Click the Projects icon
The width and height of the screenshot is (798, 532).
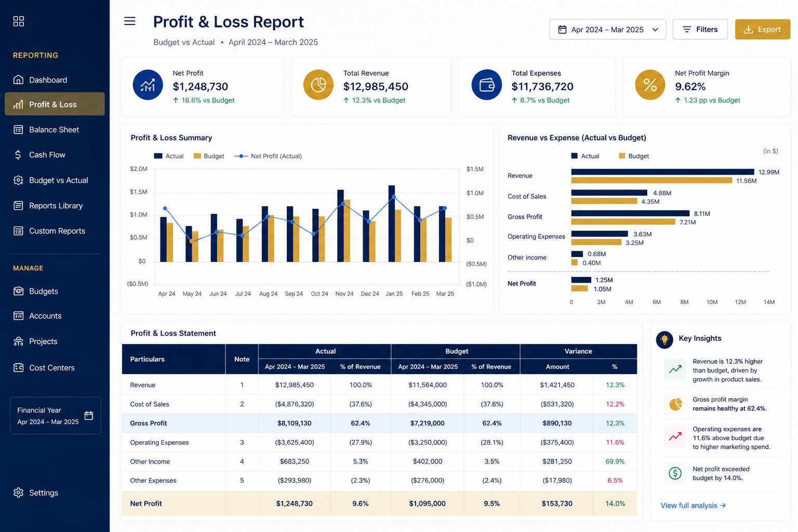click(x=18, y=341)
